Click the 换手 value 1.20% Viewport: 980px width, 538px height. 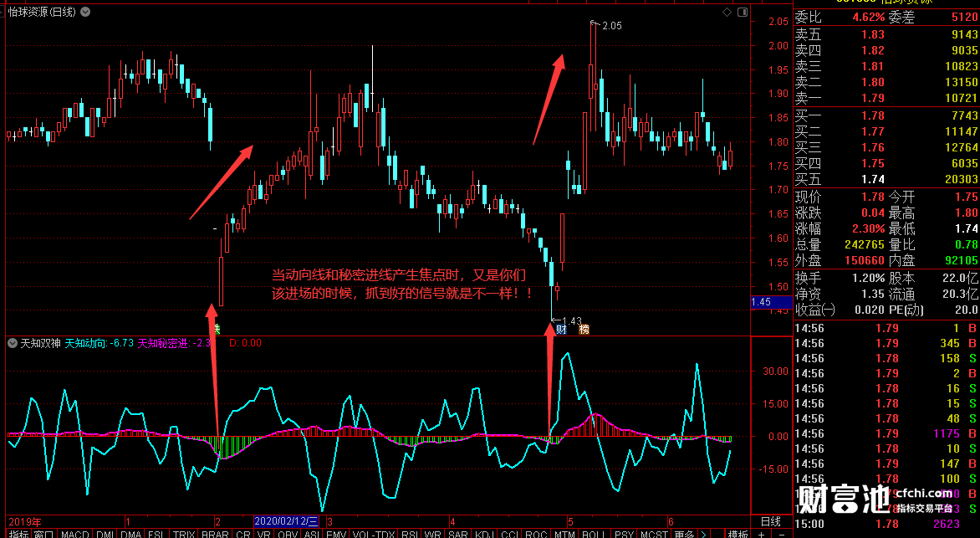point(869,278)
